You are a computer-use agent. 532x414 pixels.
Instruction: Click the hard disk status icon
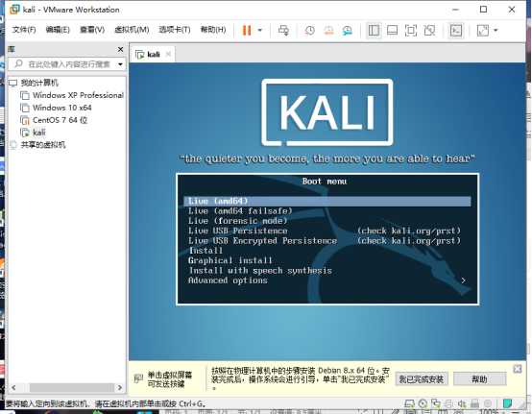[410, 403]
